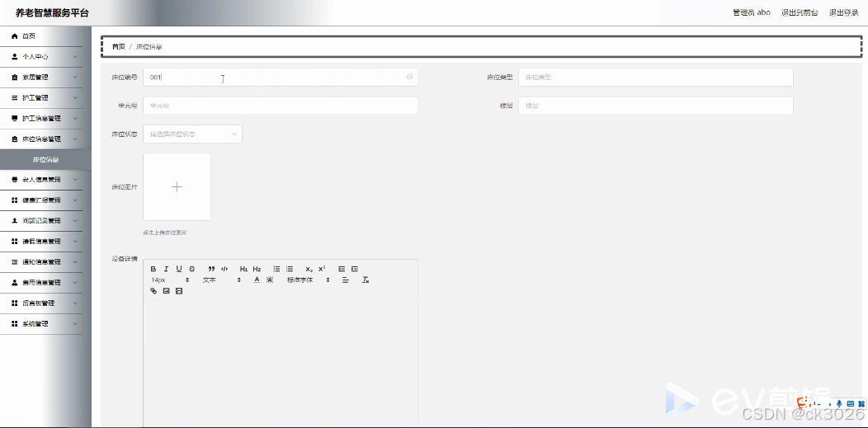868x428 pixels.
Task: Decrease indent with the outdent icon
Action: point(342,269)
